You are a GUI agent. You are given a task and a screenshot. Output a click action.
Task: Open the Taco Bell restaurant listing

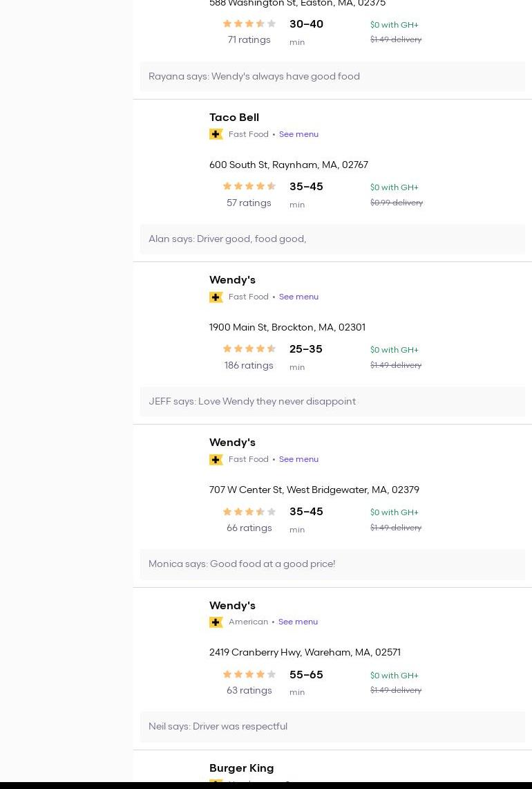point(234,118)
